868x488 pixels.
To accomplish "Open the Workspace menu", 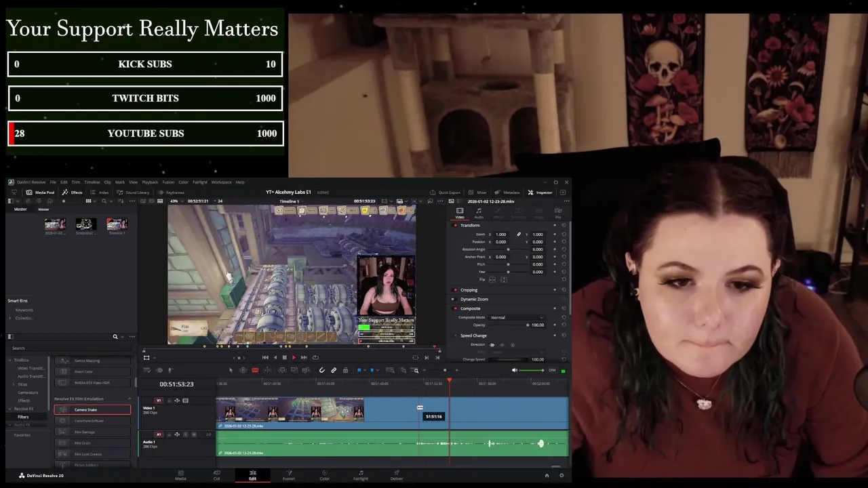I will [221, 182].
